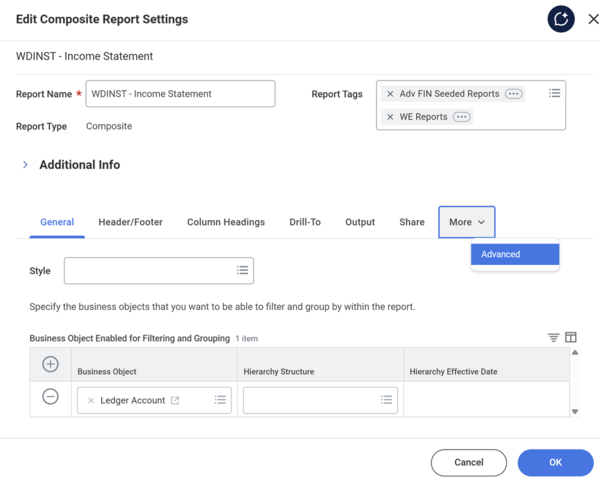Remove the Adv FIN Seeded Reports tag
The image size is (600, 484).
click(390, 94)
